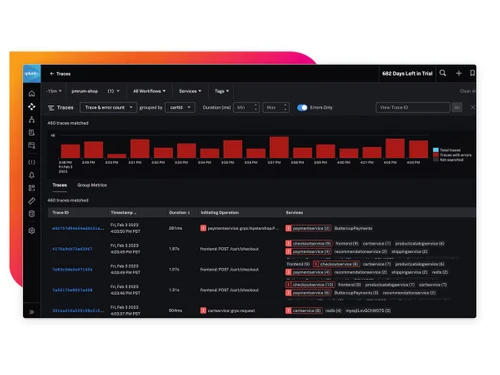Open the Log Observer sidebar icon
The height and width of the screenshot is (375, 500).
(32, 133)
